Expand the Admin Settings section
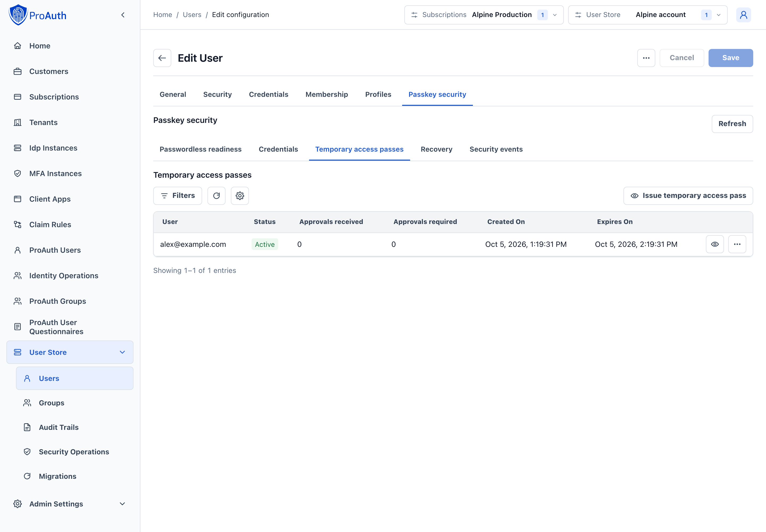This screenshot has width=766, height=532. (x=70, y=504)
